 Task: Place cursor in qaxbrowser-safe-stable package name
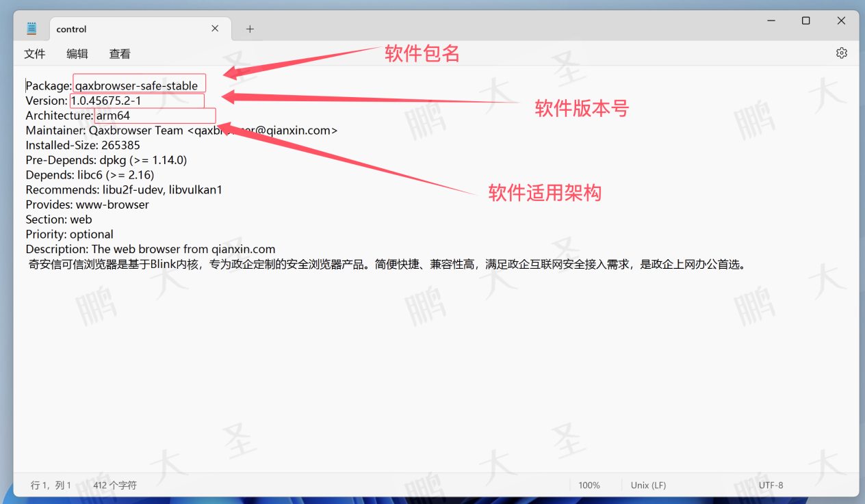[137, 86]
